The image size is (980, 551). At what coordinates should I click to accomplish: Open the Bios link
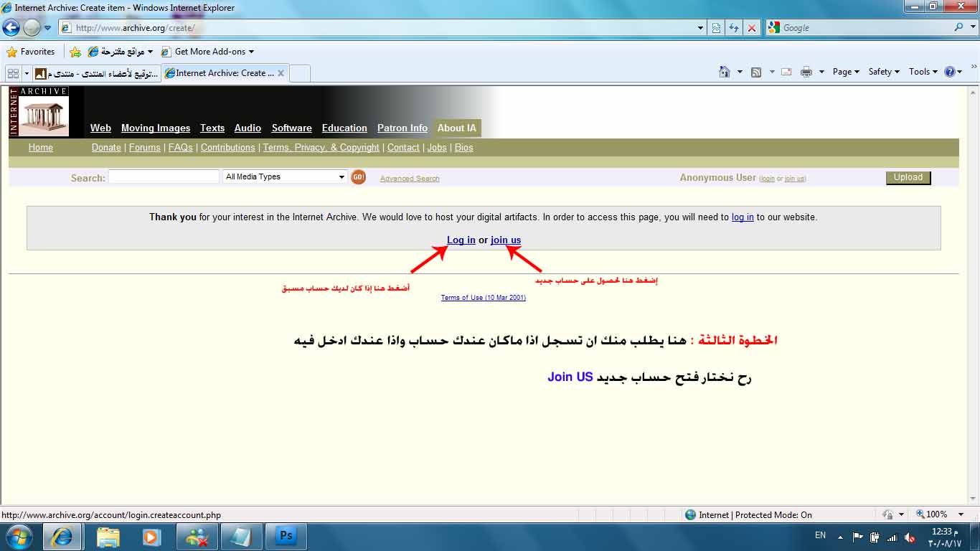(464, 147)
